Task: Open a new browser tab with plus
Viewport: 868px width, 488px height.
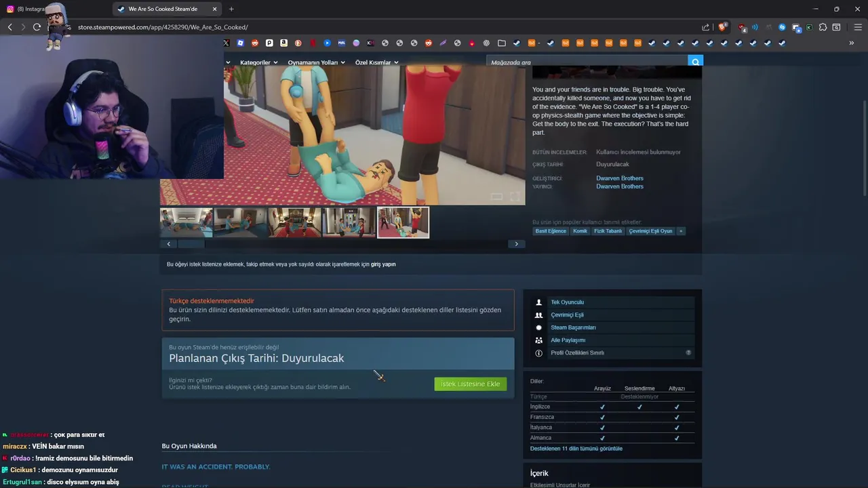Action: pos(231,9)
